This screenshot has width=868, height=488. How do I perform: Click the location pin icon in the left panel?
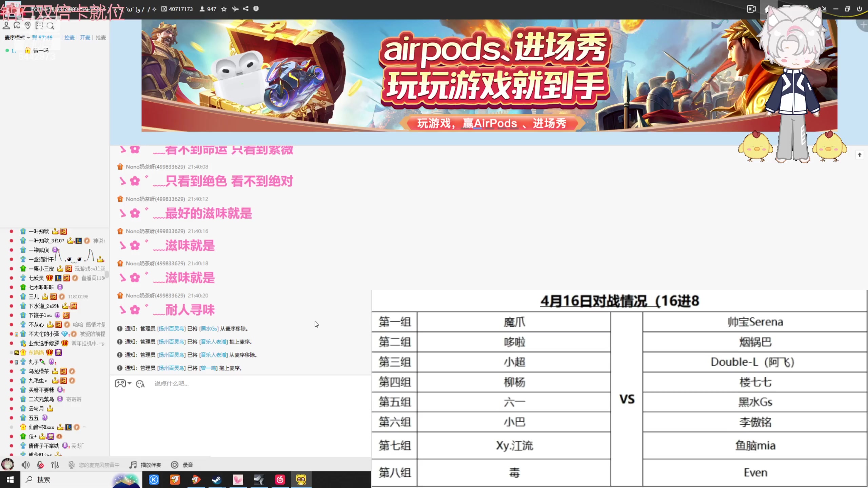28,25
